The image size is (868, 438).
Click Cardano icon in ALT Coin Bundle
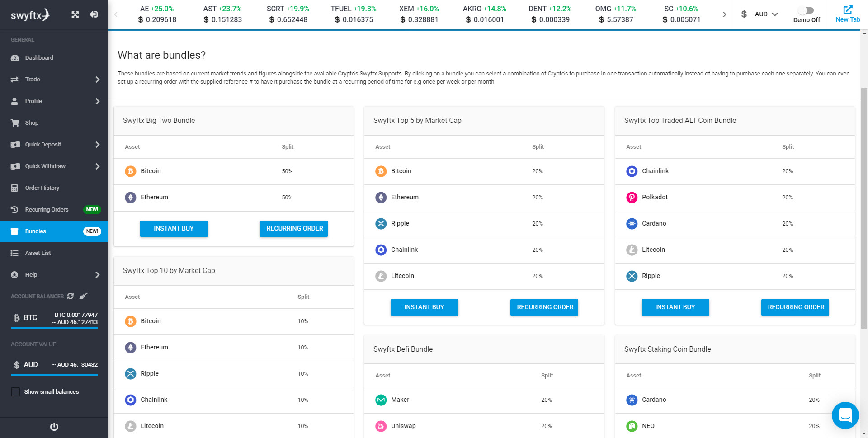(x=632, y=224)
